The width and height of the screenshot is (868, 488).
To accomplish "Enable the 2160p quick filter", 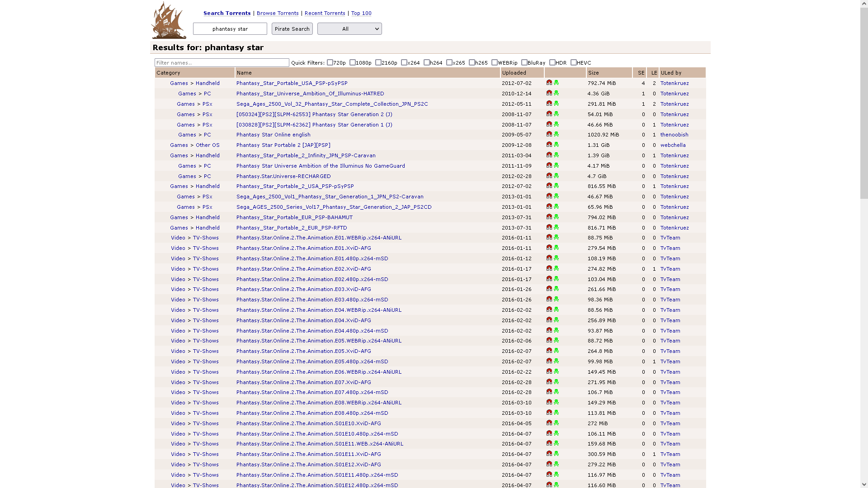I will click(378, 62).
